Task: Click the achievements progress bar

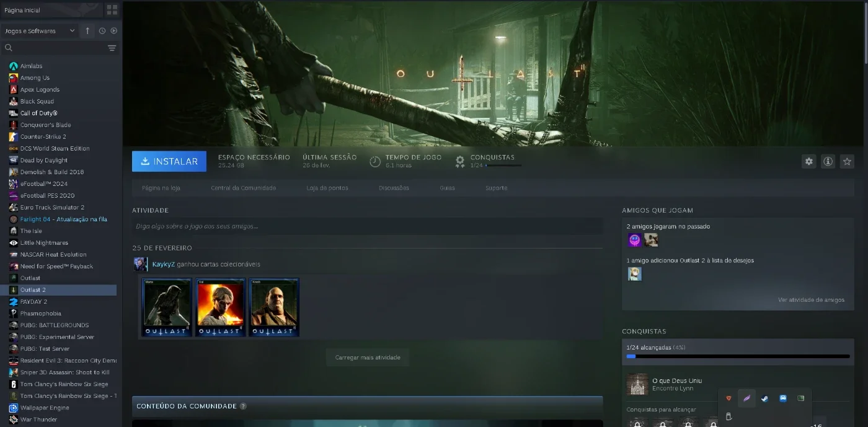Action: click(738, 356)
